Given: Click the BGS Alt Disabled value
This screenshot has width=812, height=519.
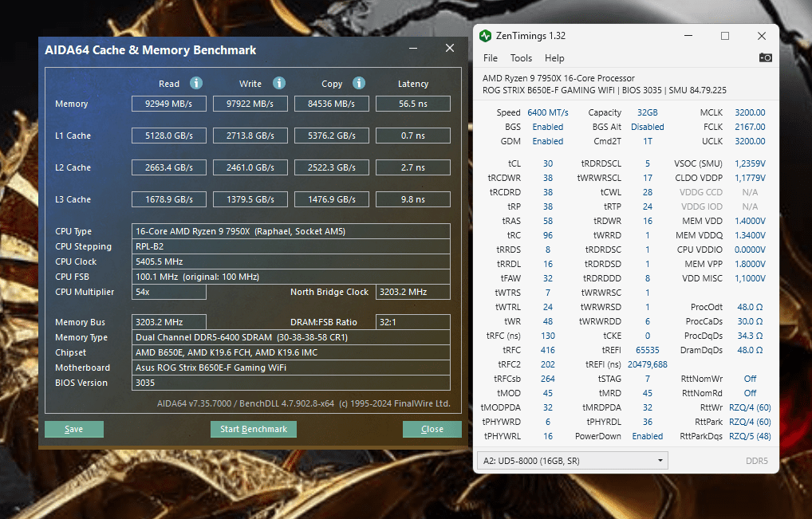Looking at the screenshot, I should [x=648, y=127].
